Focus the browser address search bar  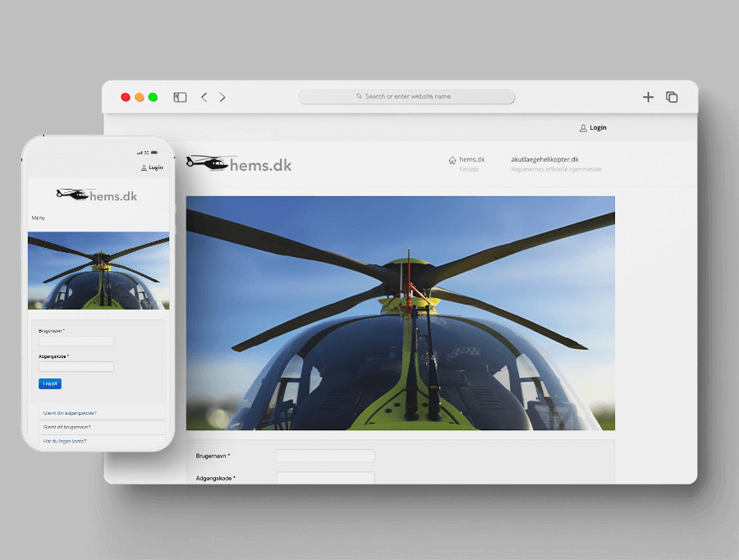406,97
